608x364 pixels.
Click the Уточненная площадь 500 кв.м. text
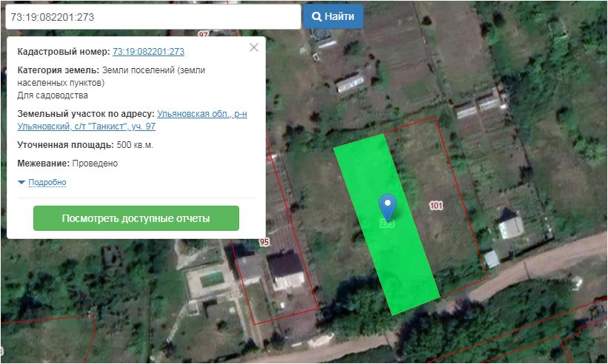(x=85, y=145)
